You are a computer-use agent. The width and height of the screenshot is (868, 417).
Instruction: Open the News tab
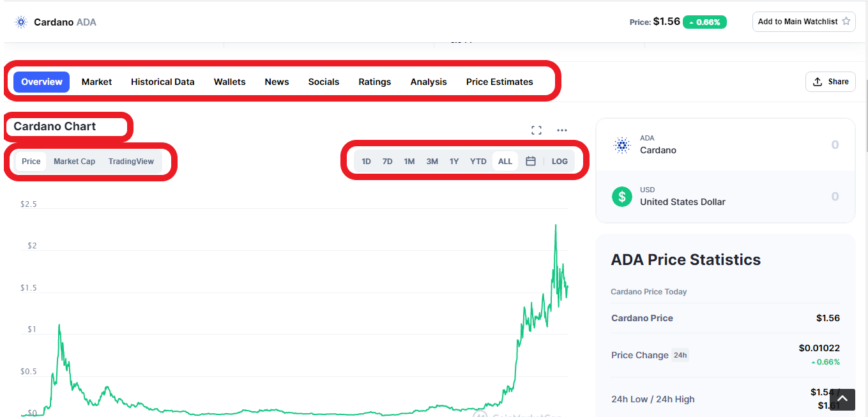277,82
